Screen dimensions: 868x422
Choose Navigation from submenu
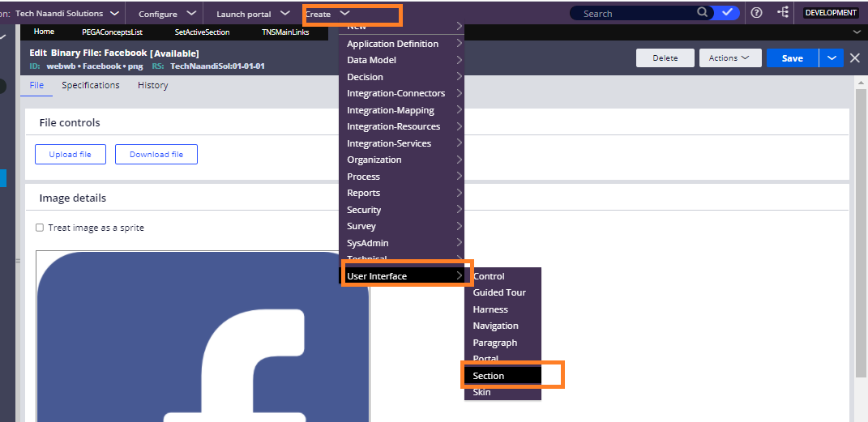[502, 326]
